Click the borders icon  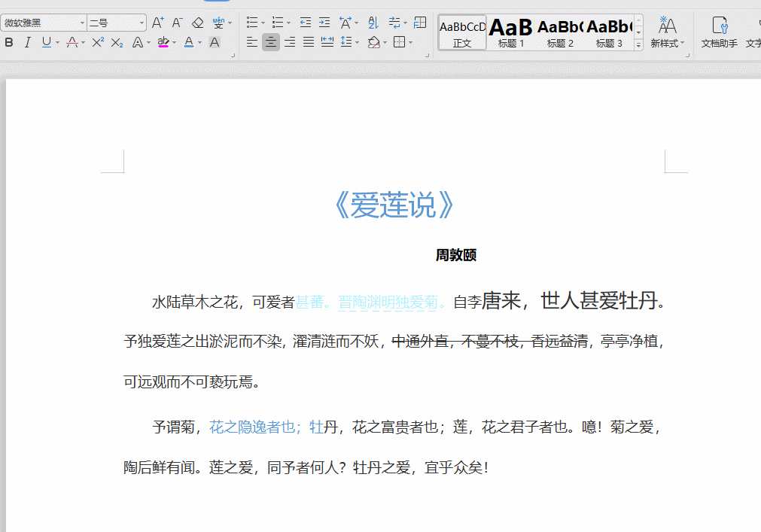399,42
